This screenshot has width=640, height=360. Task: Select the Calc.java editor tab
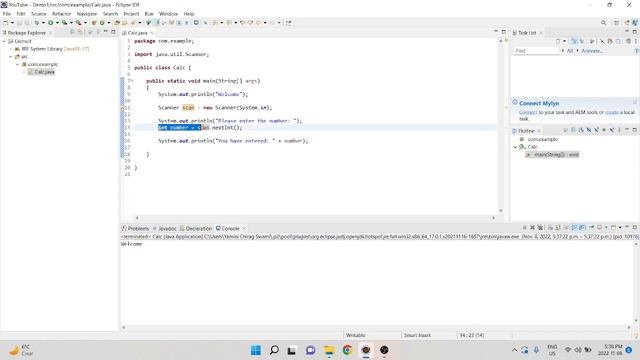138,33
